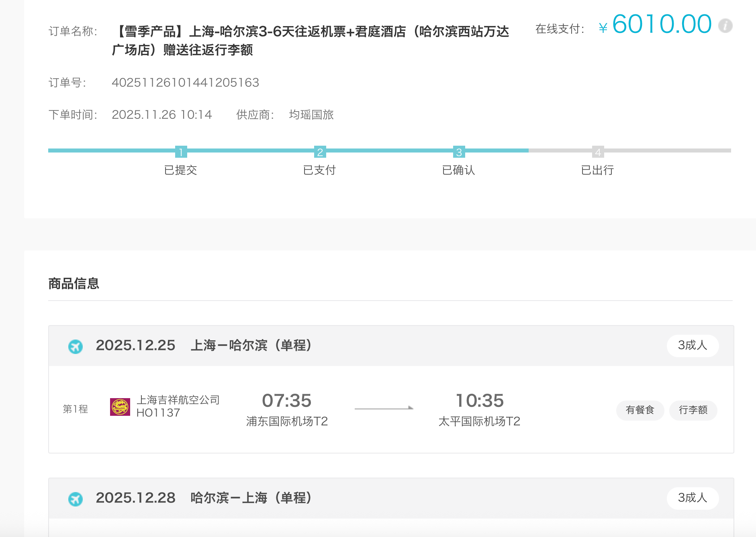This screenshot has width=756, height=537.
Task: Click the plane icon for the 2025.12.28 flight
Action: pyautogui.click(x=76, y=498)
